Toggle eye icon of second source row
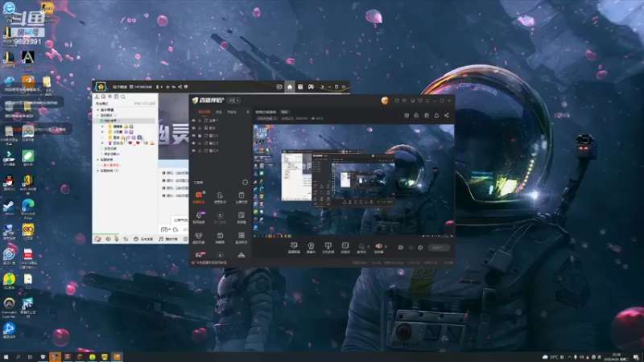The image size is (644, 362). coord(193,128)
